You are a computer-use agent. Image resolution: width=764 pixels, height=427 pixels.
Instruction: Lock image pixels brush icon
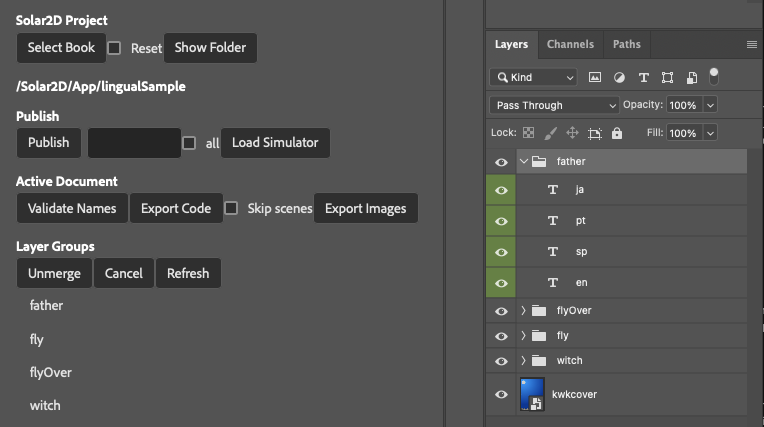coord(551,133)
